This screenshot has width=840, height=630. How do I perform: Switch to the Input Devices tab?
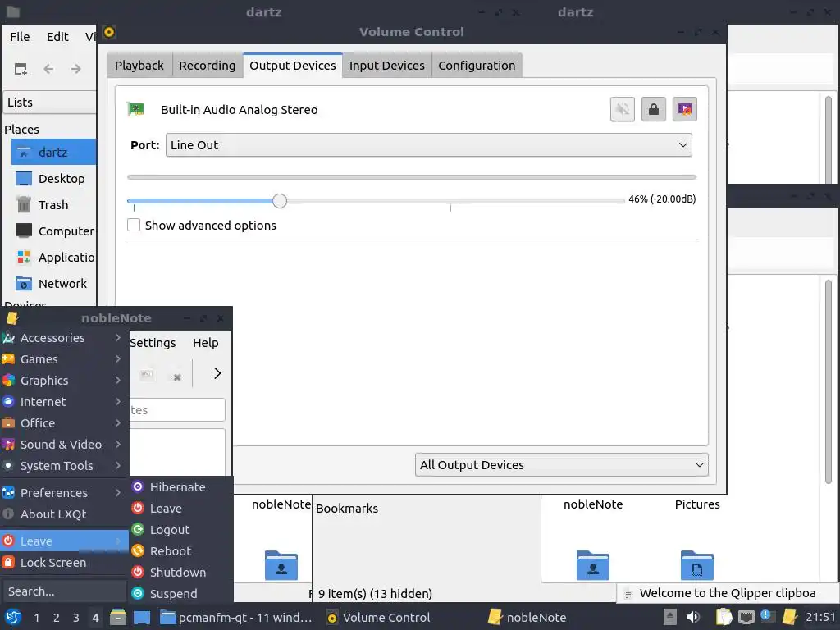[x=387, y=66]
